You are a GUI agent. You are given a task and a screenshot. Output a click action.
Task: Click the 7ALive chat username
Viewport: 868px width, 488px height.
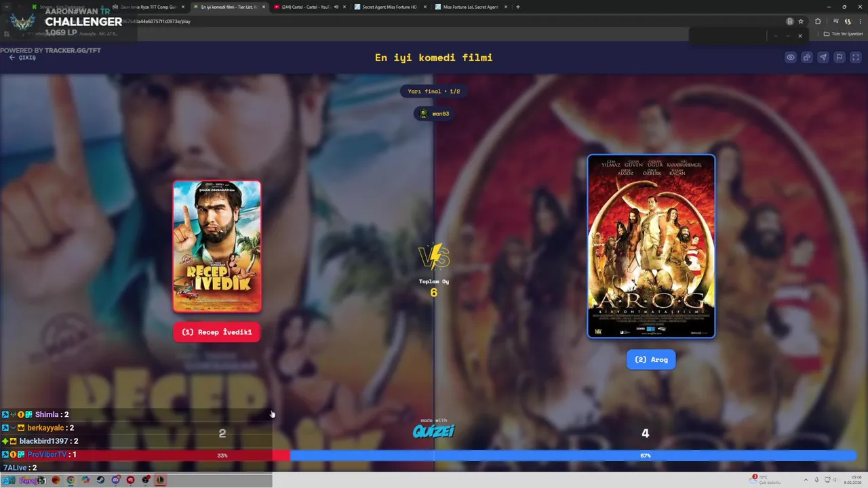[x=15, y=468]
